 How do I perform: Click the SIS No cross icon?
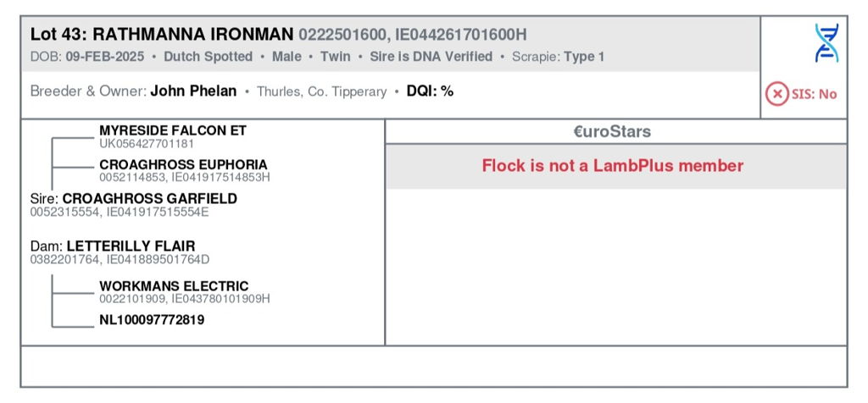[776, 94]
